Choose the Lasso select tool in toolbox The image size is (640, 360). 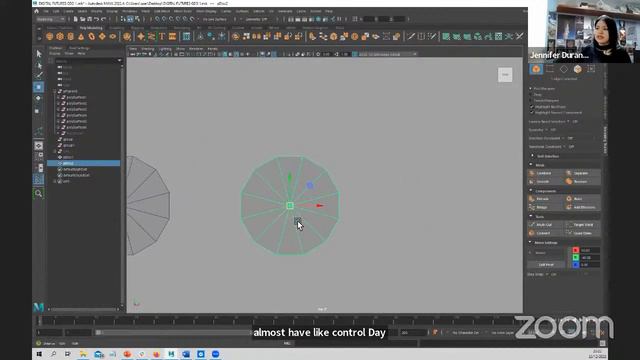(x=39, y=65)
